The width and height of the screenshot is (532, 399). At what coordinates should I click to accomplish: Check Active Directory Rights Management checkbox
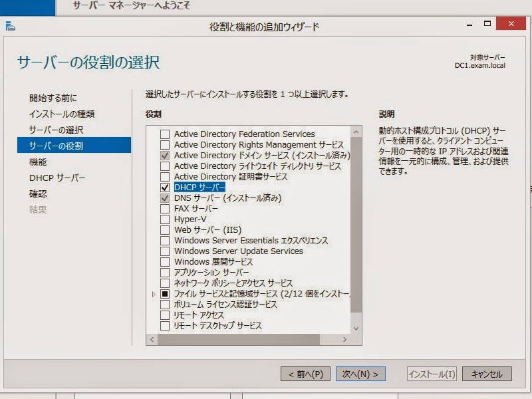pos(165,144)
